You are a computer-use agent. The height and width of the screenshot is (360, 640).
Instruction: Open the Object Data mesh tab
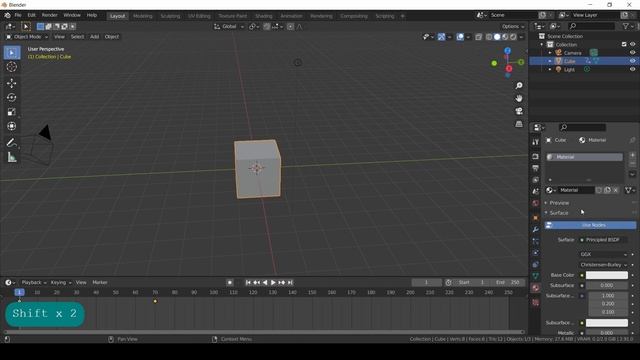tap(536, 276)
